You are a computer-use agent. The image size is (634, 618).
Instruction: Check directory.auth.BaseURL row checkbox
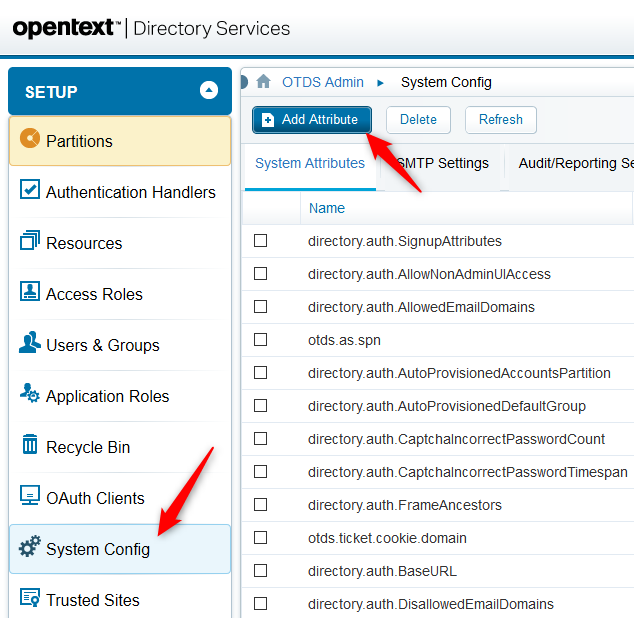(x=260, y=571)
